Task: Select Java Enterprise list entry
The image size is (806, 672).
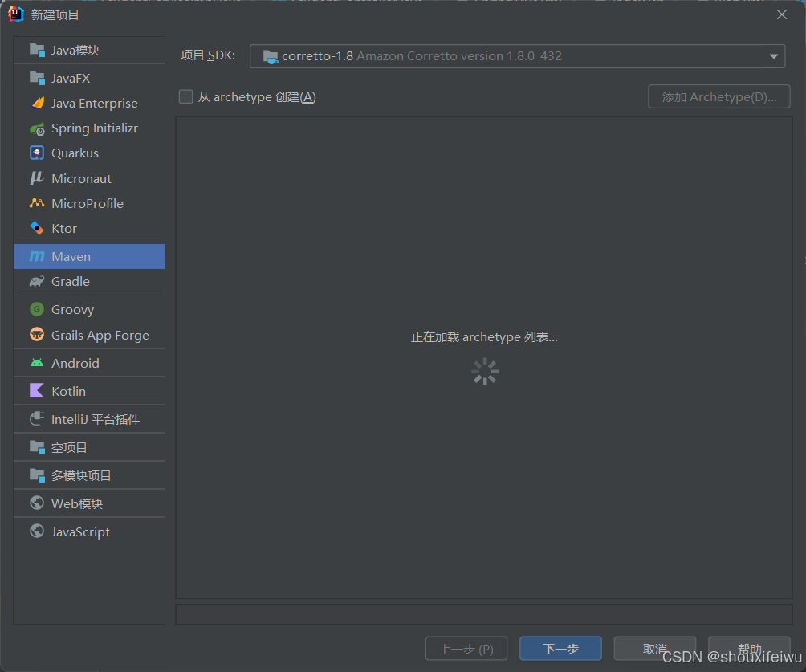Action: [x=89, y=103]
